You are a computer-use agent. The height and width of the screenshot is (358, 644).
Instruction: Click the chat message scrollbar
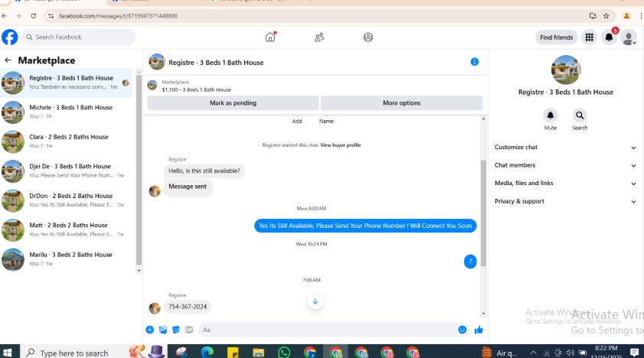483,213
